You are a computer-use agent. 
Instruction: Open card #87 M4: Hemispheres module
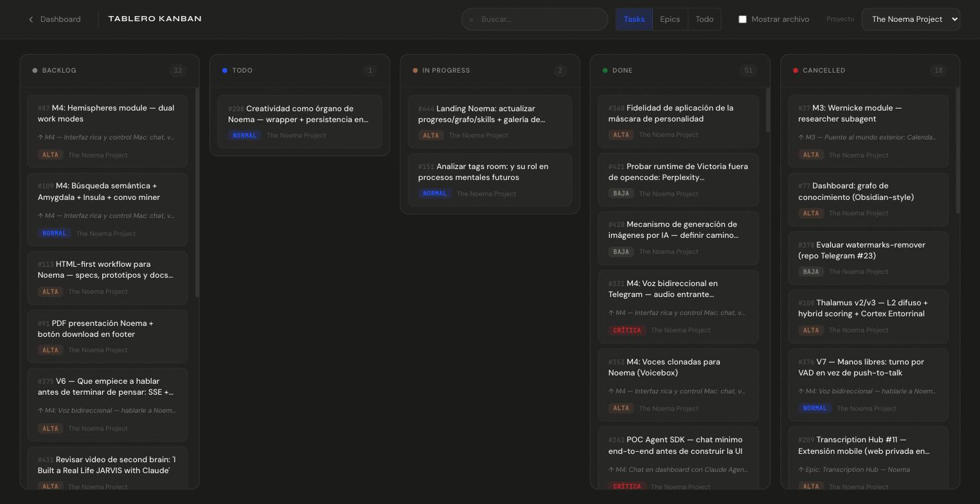(107, 131)
